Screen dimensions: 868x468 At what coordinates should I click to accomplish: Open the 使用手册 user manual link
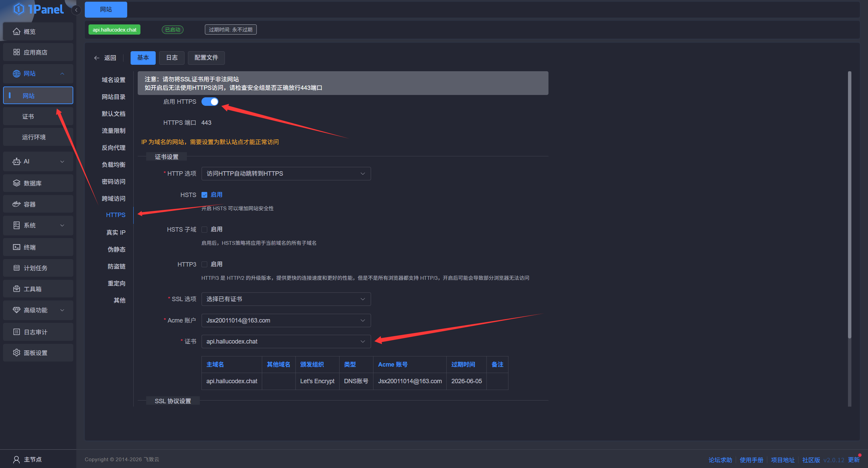click(751, 460)
